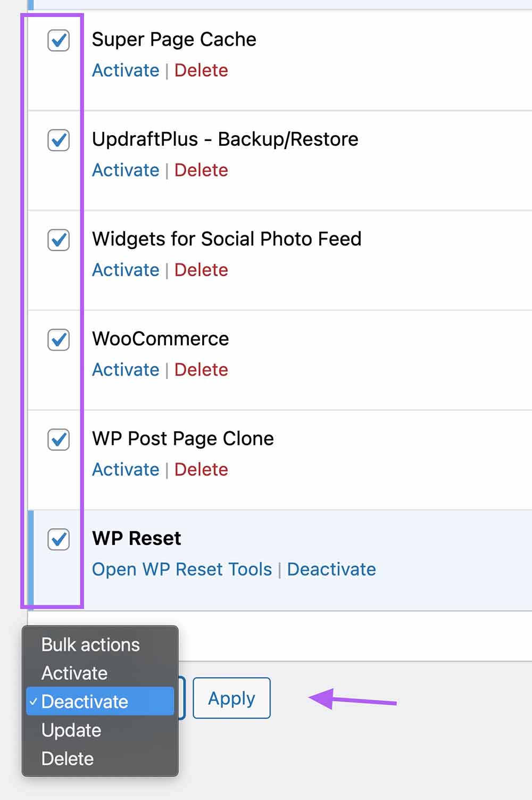Uncheck the UpdraftPlus Backup/Restore checkbox
The image size is (532, 800).
59,141
